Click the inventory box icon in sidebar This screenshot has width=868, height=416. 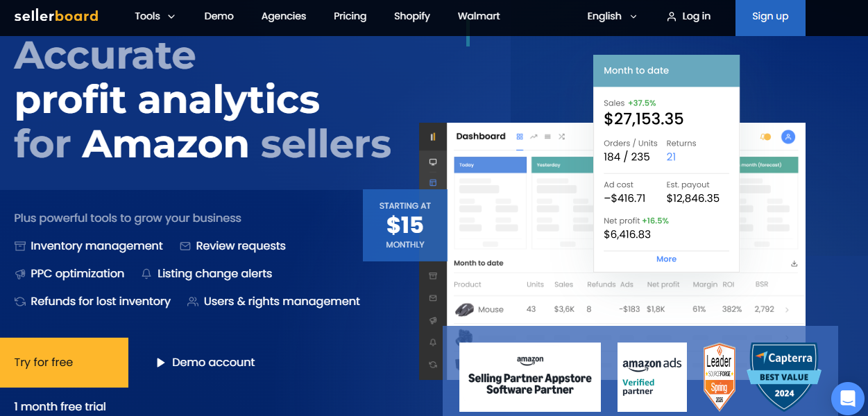pos(433,276)
